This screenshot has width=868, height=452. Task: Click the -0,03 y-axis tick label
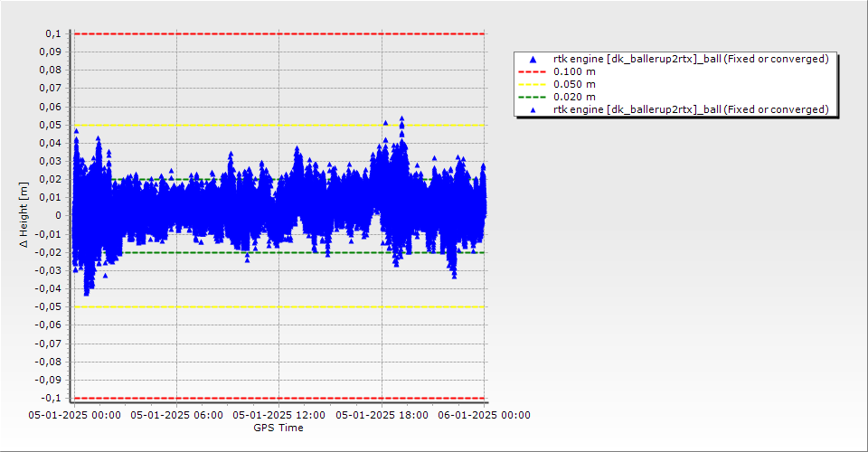point(48,270)
